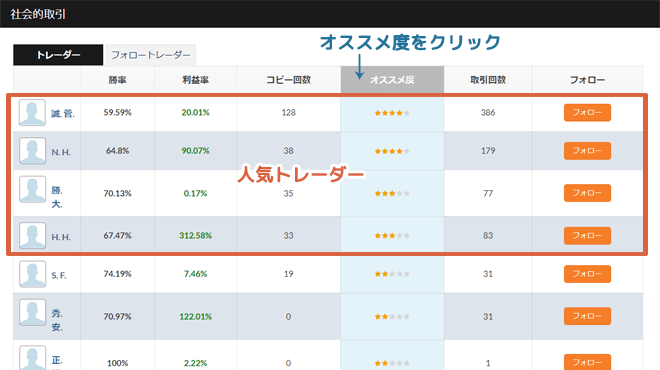This screenshot has height=370, width=660.
Task: Click star rating of trader 勝. 大.
Action: [392, 194]
